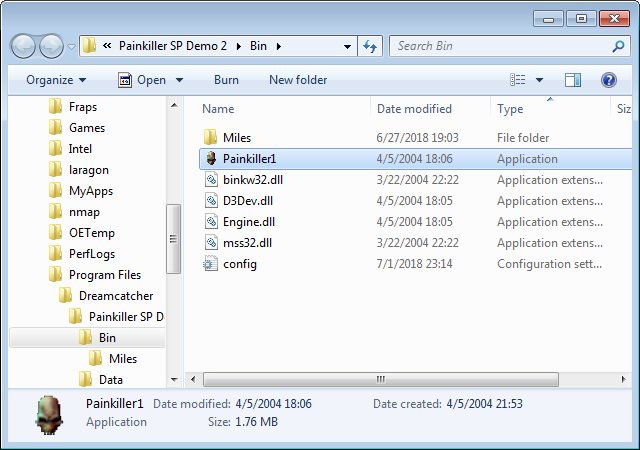Click the Forward navigation arrow

coord(51,46)
